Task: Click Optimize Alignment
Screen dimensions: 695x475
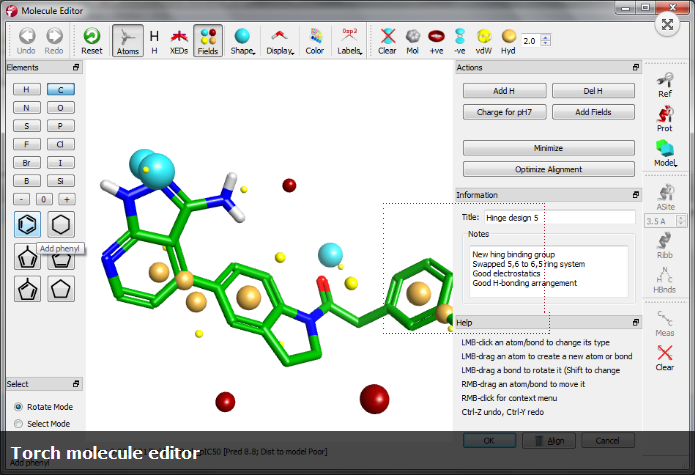Action: (549, 169)
